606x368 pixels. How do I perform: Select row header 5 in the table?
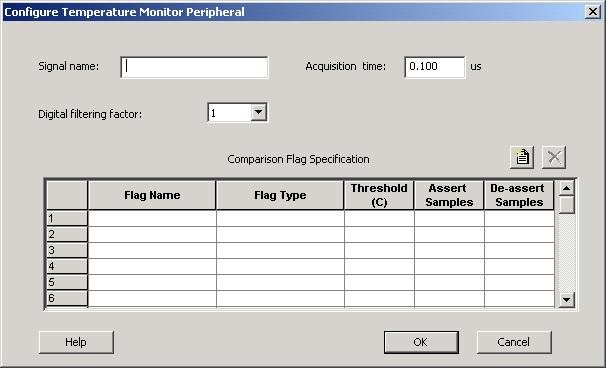(x=67, y=282)
